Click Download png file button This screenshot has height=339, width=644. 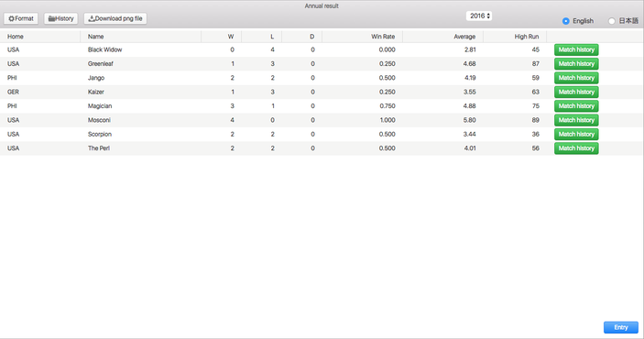pos(115,18)
